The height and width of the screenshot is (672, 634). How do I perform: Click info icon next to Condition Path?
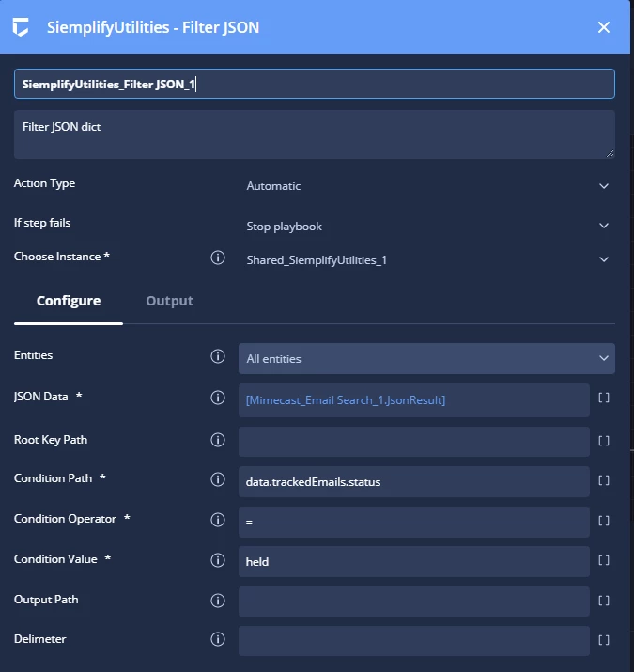click(x=218, y=479)
